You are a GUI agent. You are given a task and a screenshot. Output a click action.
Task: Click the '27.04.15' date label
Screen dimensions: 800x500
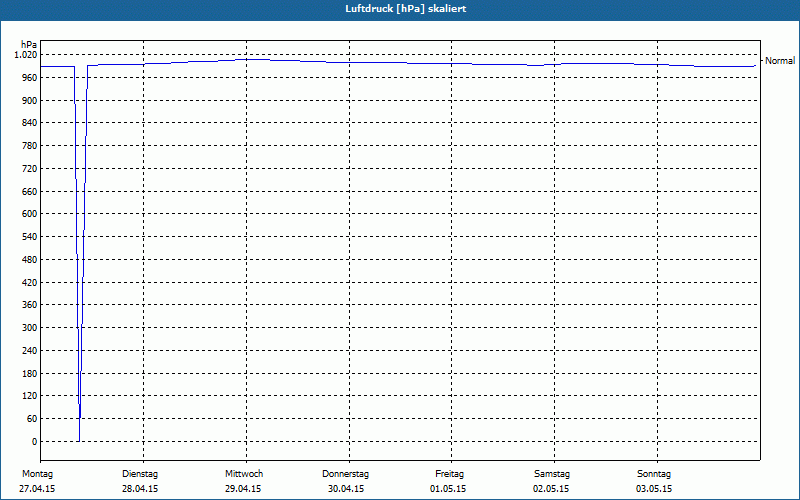click(37, 489)
